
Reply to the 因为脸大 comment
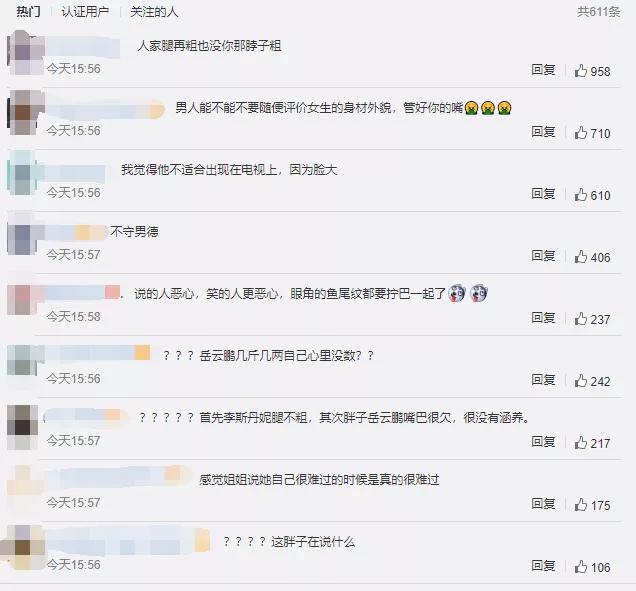point(543,194)
